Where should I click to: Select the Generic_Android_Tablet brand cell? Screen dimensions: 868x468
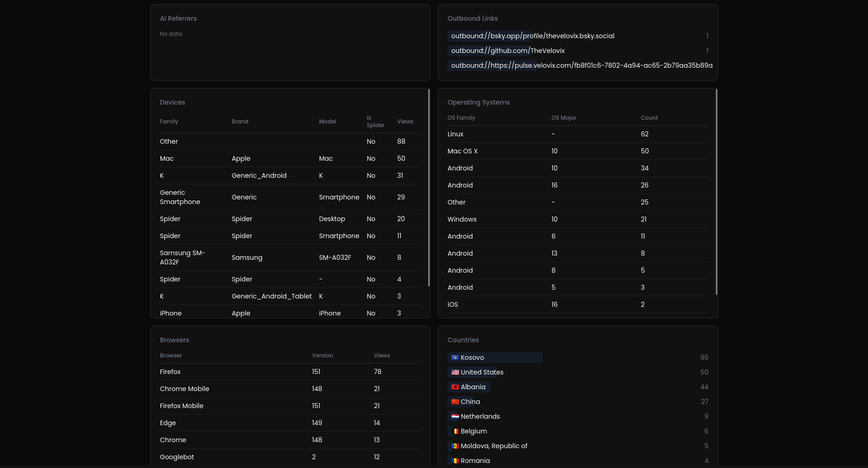[x=272, y=296]
